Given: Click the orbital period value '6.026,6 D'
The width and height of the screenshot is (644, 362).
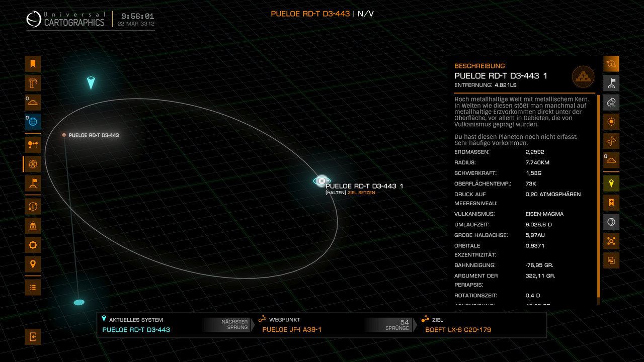Looking at the screenshot, I should [x=539, y=224].
